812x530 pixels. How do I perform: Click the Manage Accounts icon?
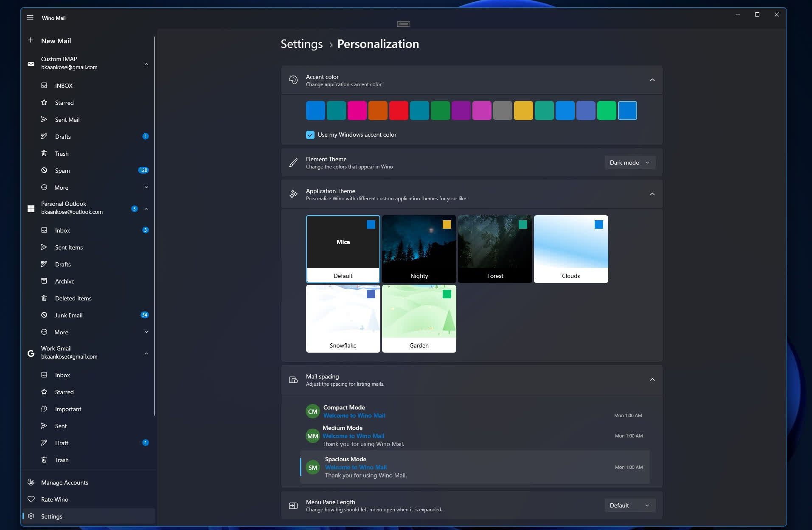(31, 482)
